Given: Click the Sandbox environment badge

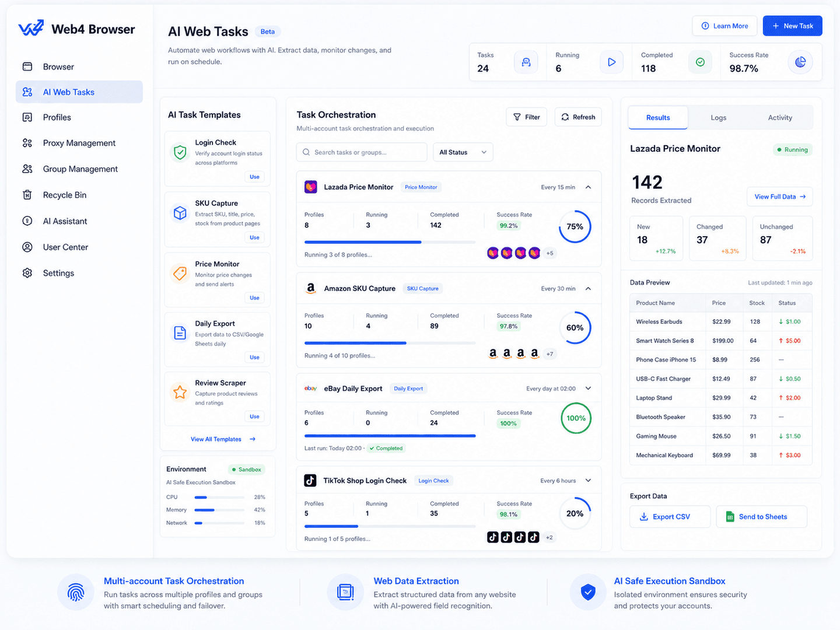Looking at the screenshot, I should click(247, 470).
